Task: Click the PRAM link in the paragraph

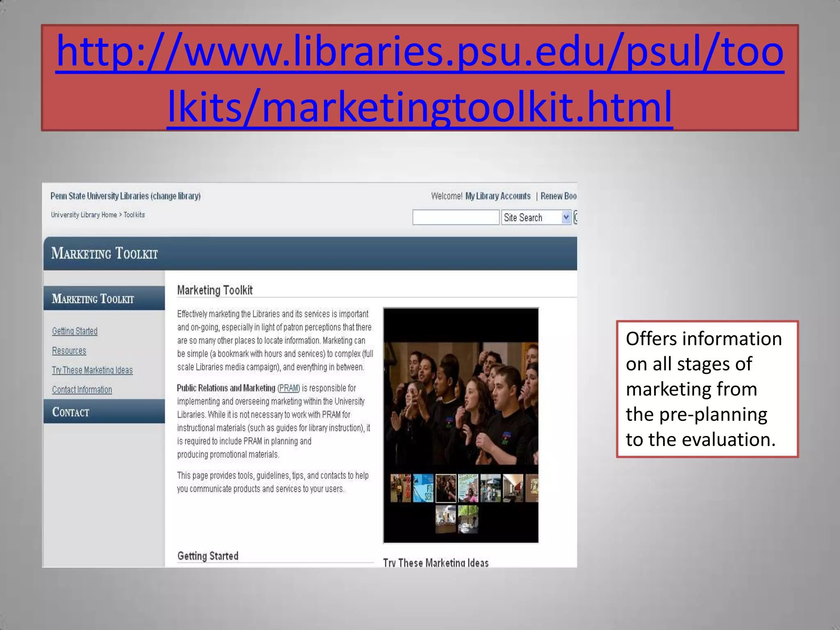Action: tap(288, 388)
